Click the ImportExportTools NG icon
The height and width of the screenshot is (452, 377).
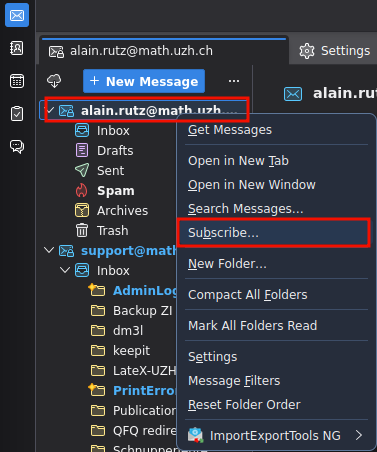[x=196, y=435]
